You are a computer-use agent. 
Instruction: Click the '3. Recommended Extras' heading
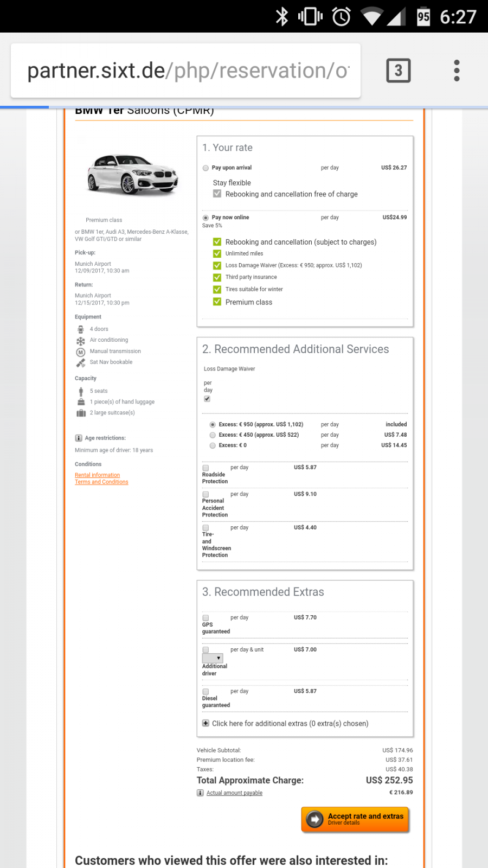click(x=263, y=592)
